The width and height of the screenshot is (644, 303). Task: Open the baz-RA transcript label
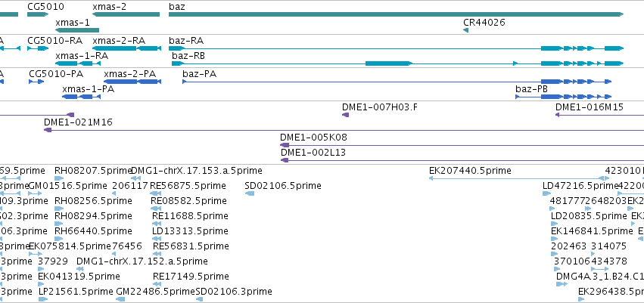186,41
